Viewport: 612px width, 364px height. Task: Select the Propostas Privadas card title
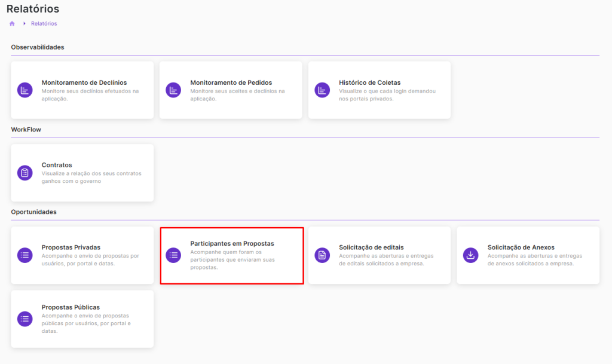tap(71, 247)
